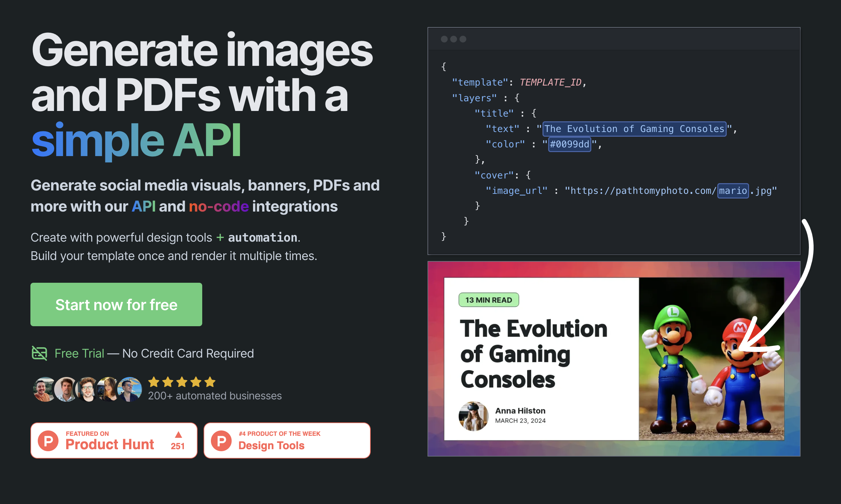The width and height of the screenshot is (841, 504).
Task: Click the TEMPLATE_ID placeholder in code
Action: (550, 83)
